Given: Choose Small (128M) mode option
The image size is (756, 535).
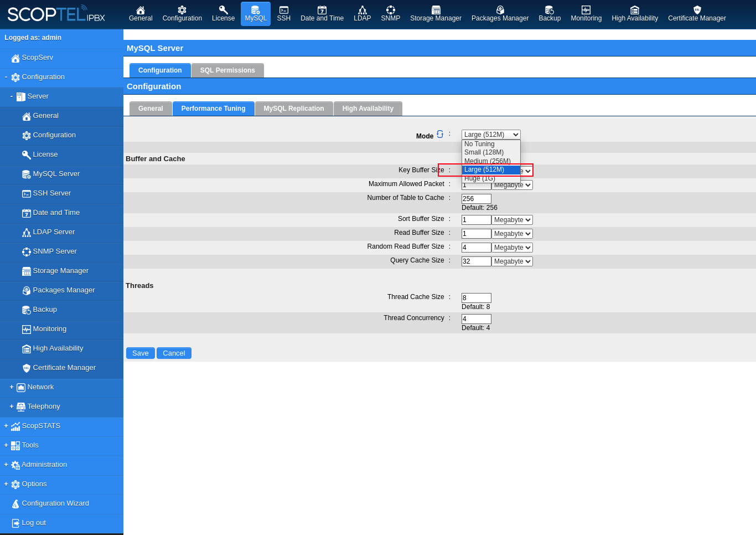Looking at the screenshot, I should [x=491, y=152].
